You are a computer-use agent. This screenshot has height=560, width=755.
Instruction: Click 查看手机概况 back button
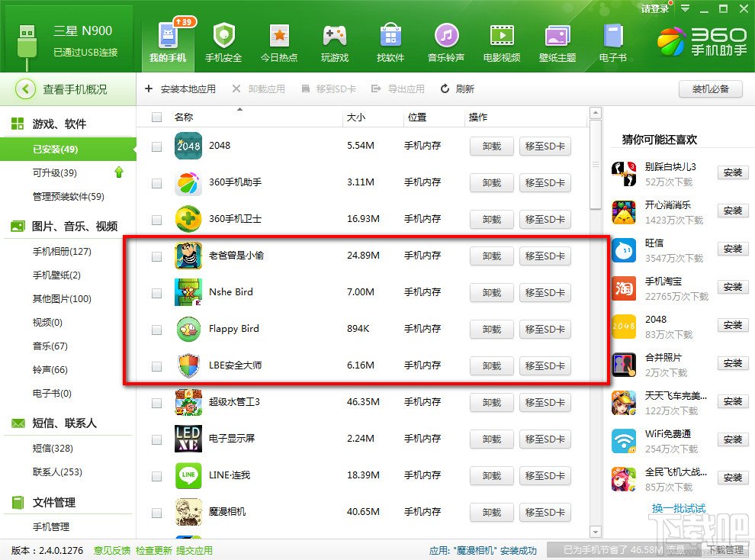click(x=68, y=89)
